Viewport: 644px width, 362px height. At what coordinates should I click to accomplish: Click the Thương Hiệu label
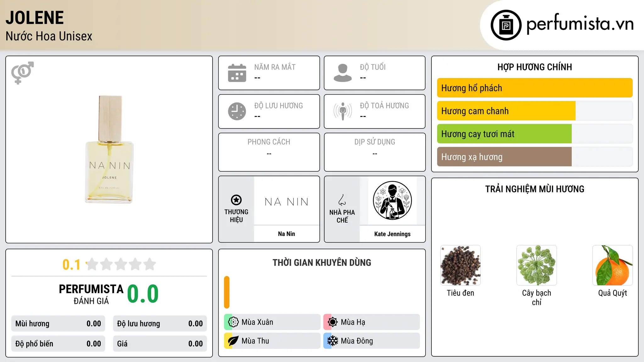click(236, 216)
